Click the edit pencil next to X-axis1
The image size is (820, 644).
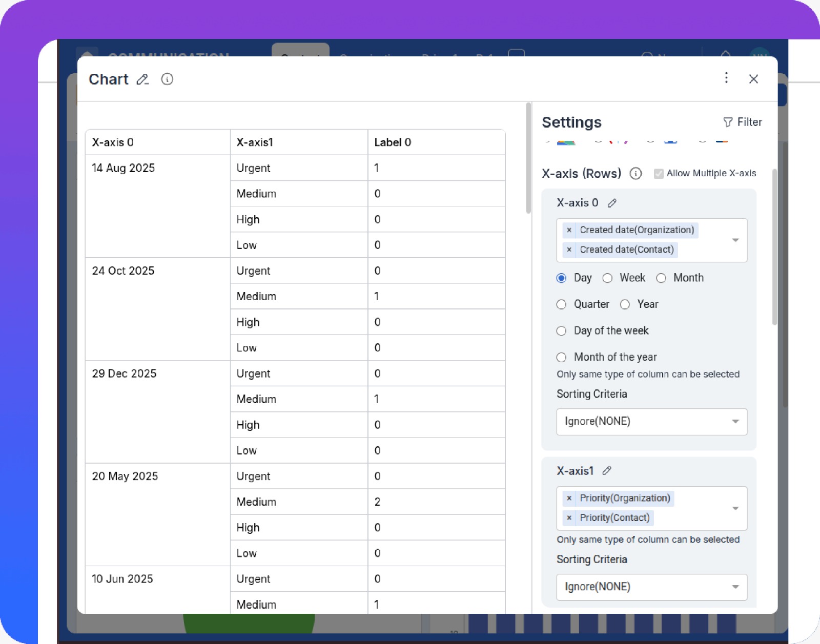point(607,470)
